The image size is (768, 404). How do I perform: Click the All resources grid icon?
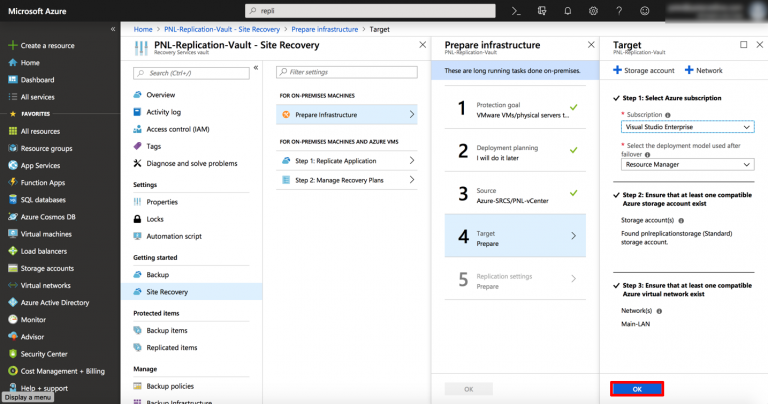13,131
